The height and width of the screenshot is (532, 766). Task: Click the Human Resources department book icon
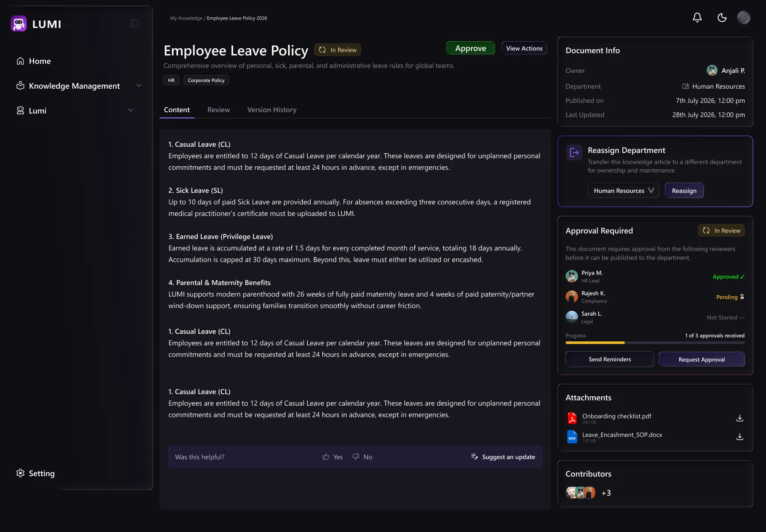[686, 86]
